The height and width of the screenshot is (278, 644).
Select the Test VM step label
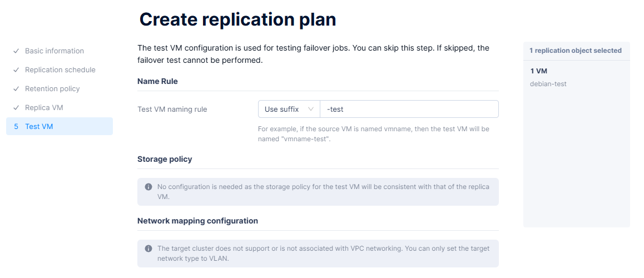click(39, 127)
